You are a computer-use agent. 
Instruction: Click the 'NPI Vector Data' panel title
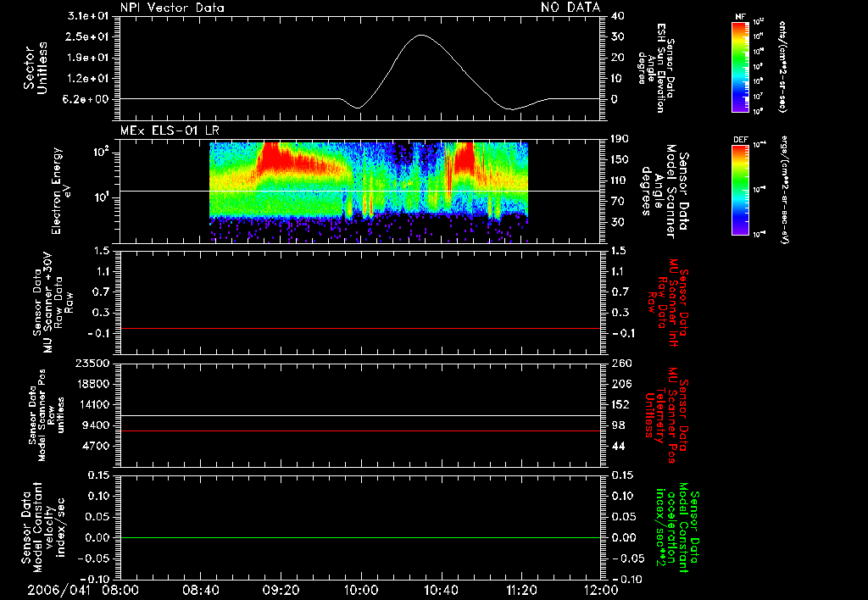[x=172, y=8]
